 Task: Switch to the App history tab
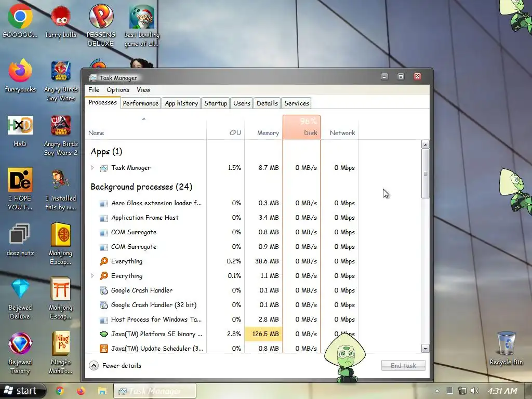[181, 103]
